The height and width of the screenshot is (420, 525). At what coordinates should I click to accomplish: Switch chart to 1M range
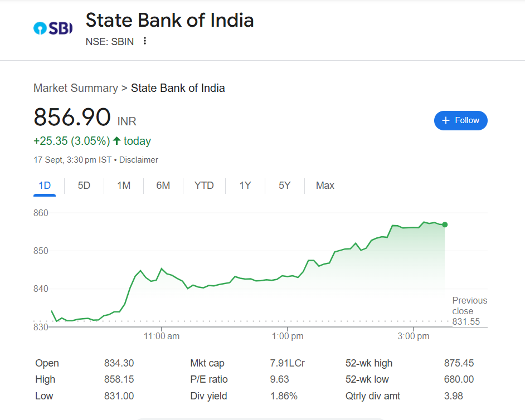[x=124, y=185]
